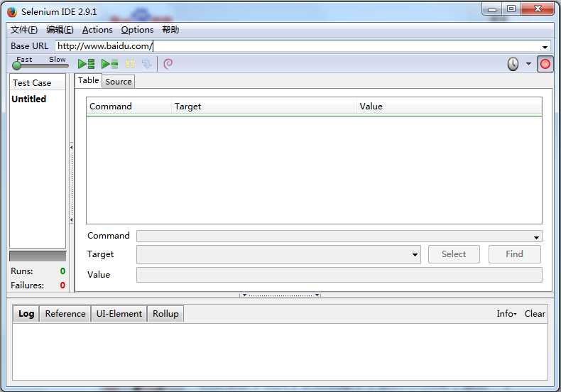Click the Firefox icon in title bar
Image resolution: width=561 pixels, height=392 pixels.
pos(12,12)
